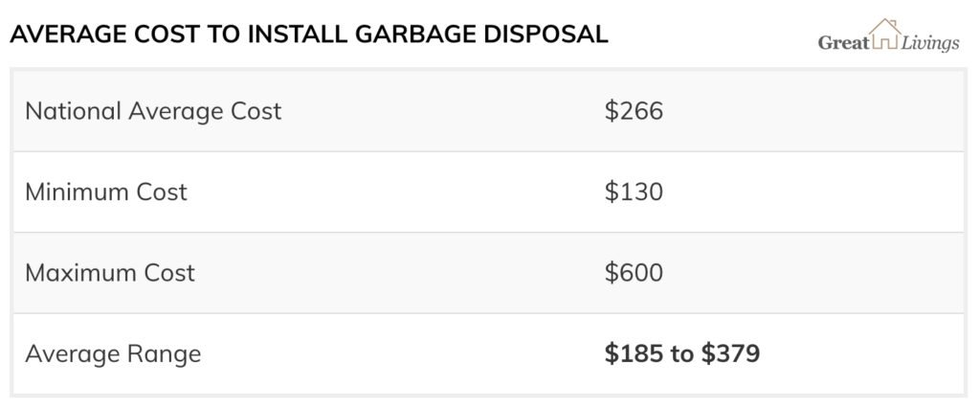This screenshot has width=980, height=410.
Task: Click the $130 minimum value
Action: (x=634, y=192)
